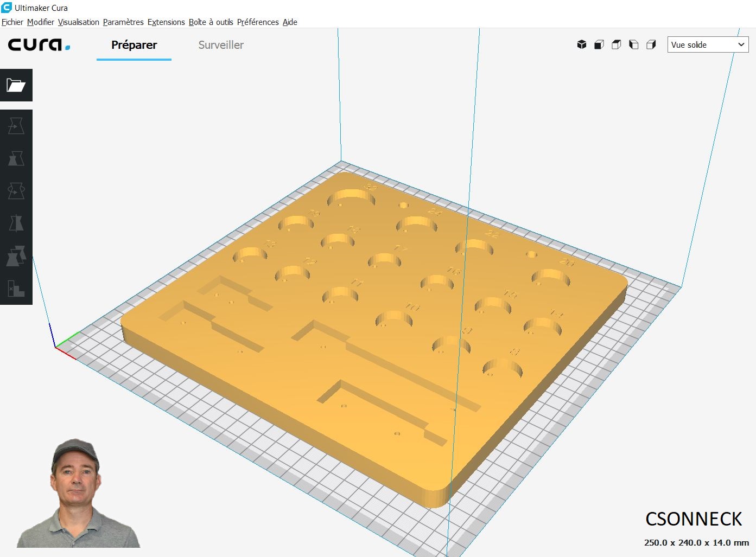Select the Mirror tool in the sidebar
756x557 pixels.
click(x=16, y=223)
